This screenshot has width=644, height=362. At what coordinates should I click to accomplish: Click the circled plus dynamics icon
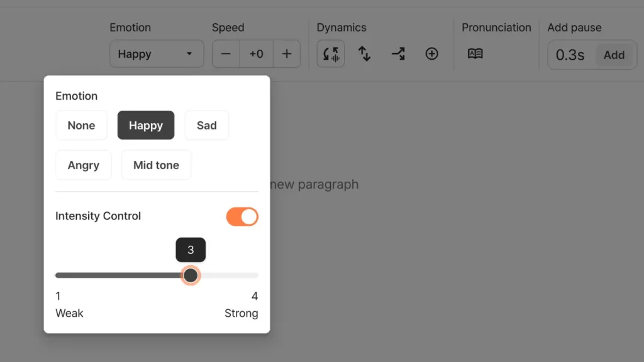click(431, 54)
